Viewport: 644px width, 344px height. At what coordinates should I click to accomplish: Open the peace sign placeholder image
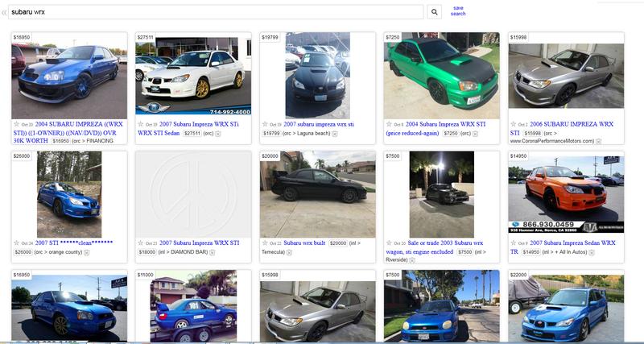coord(193,194)
